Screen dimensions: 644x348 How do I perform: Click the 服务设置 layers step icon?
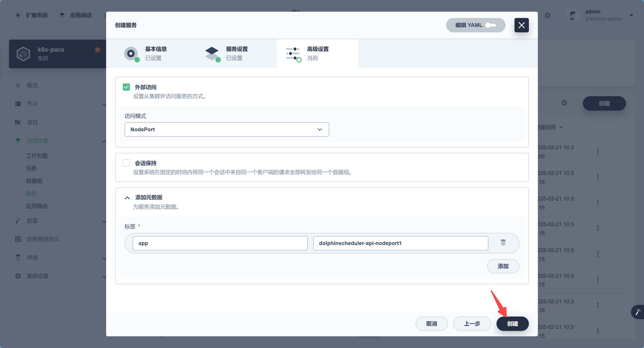pos(212,53)
